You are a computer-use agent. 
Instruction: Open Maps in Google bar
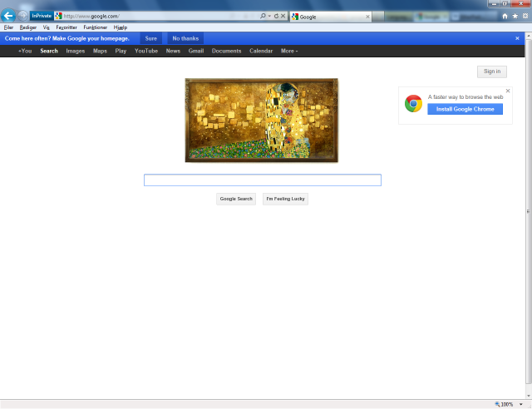(x=100, y=51)
